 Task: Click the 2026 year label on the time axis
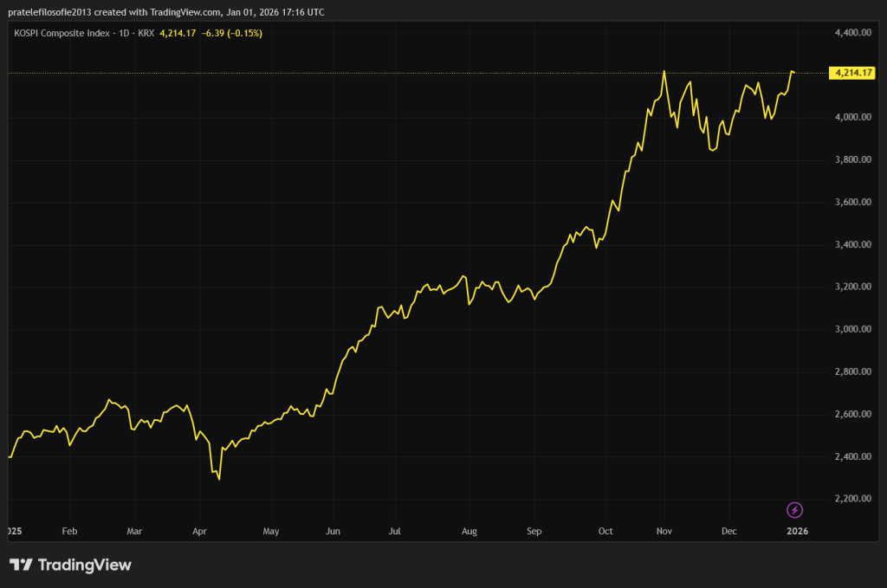click(797, 531)
